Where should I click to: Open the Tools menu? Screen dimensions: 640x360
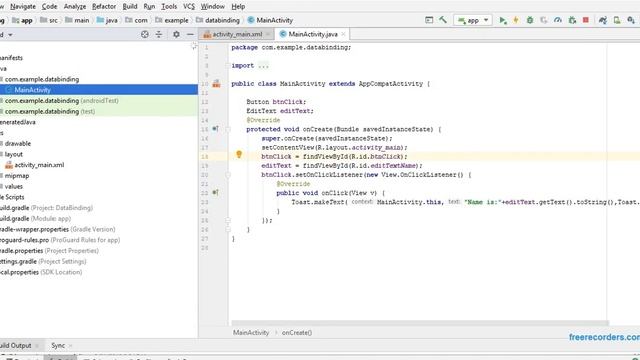click(x=169, y=7)
